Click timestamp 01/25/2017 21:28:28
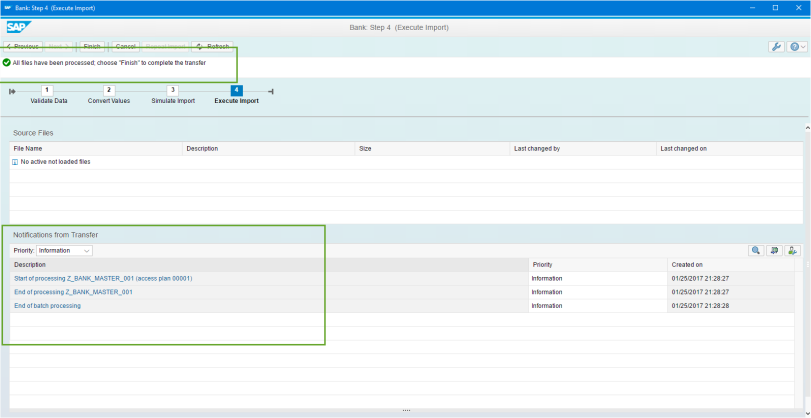The width and height of the screenshot is (811, 418). (700, 306)
